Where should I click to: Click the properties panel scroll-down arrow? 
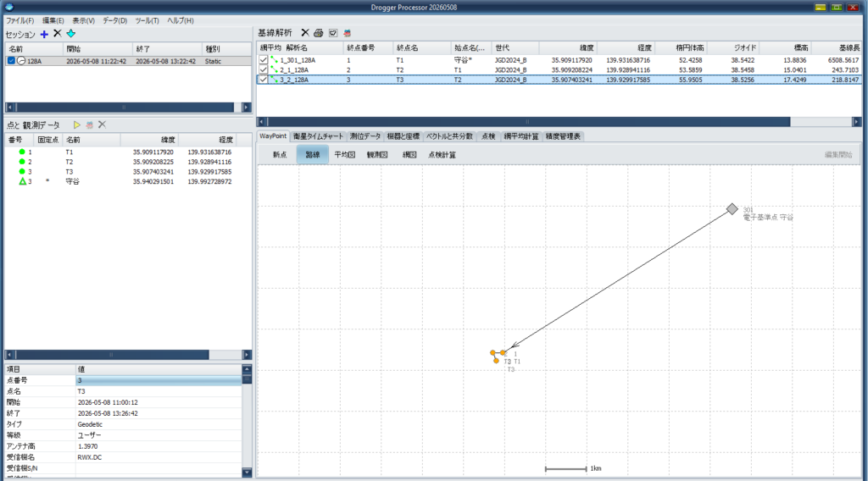(247, 473)
